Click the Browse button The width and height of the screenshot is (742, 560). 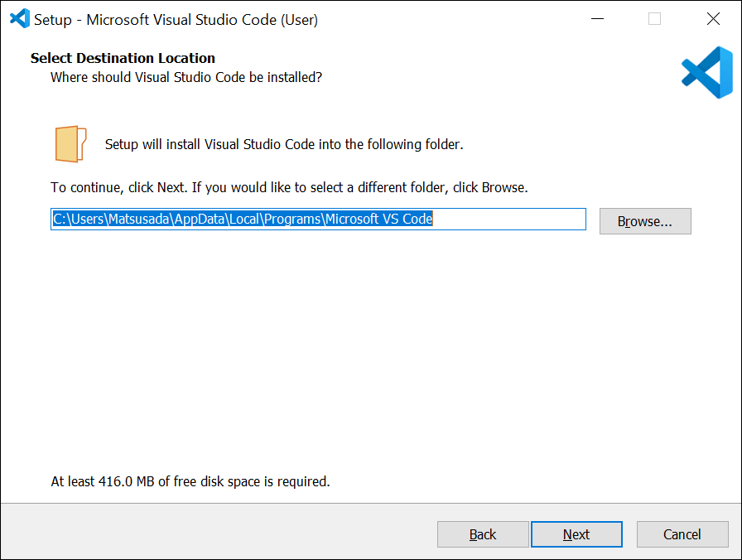(x=645, y=221)
